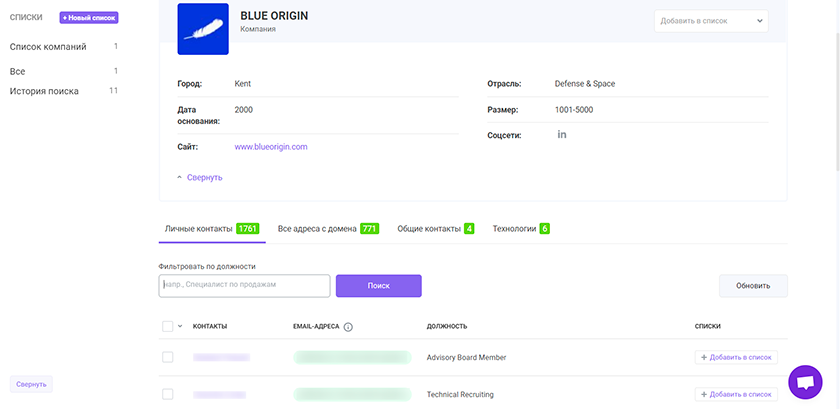Click the 1001-5000 size value
Viewport: 840px width, 409px height.
[574, 110]
